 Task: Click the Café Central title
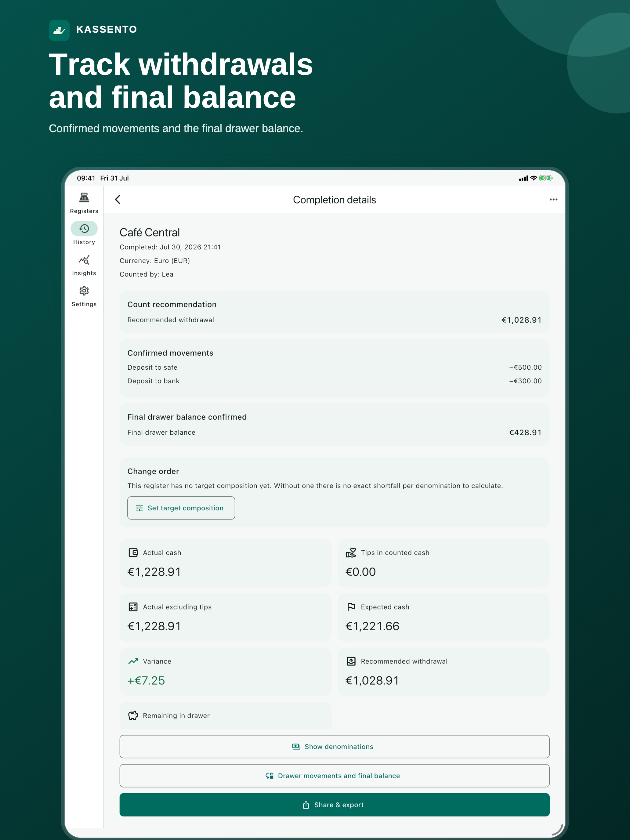[150, 232]
